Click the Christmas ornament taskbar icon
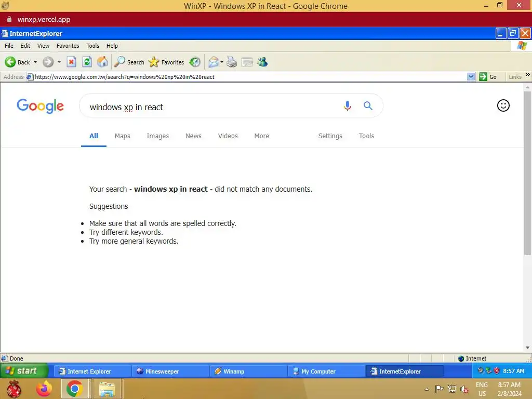The image size is (532, 399). click(14, 389)
